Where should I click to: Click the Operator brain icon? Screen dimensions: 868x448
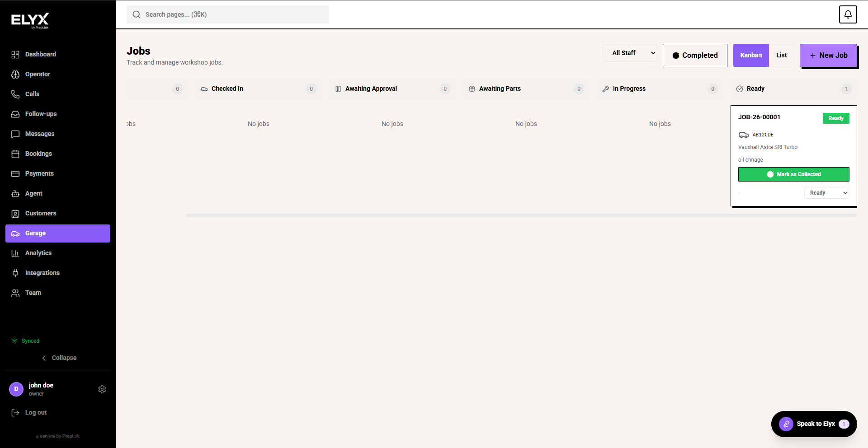click(x=15, y=74)
